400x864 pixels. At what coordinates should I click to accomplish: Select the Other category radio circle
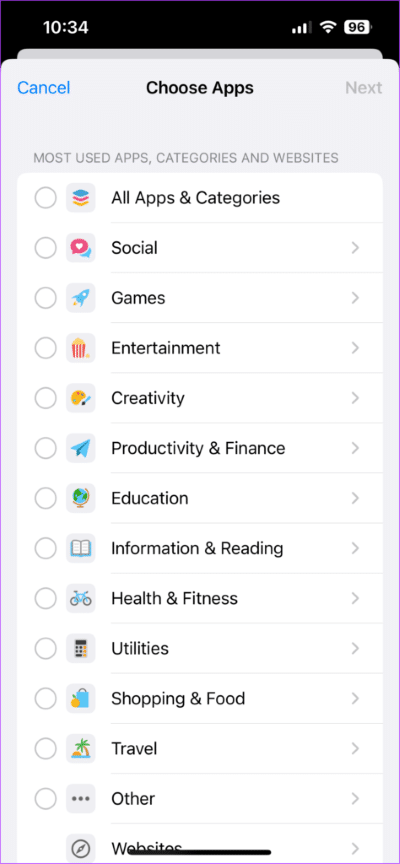[45, 798]
